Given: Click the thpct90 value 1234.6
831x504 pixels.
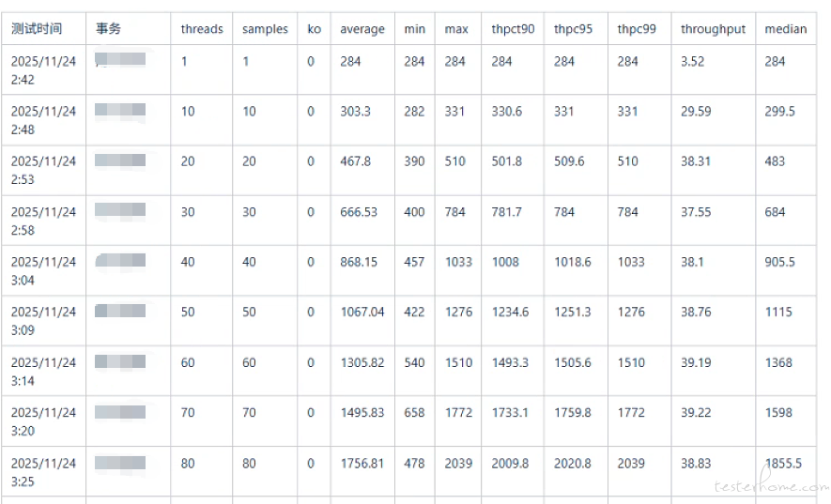Looking at the screenshot, I should click(x=510, y=312).
